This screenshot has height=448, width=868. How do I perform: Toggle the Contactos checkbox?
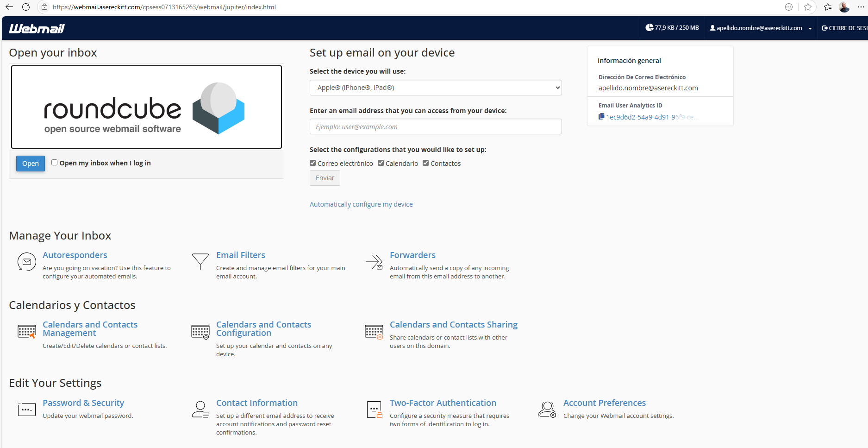426,163
